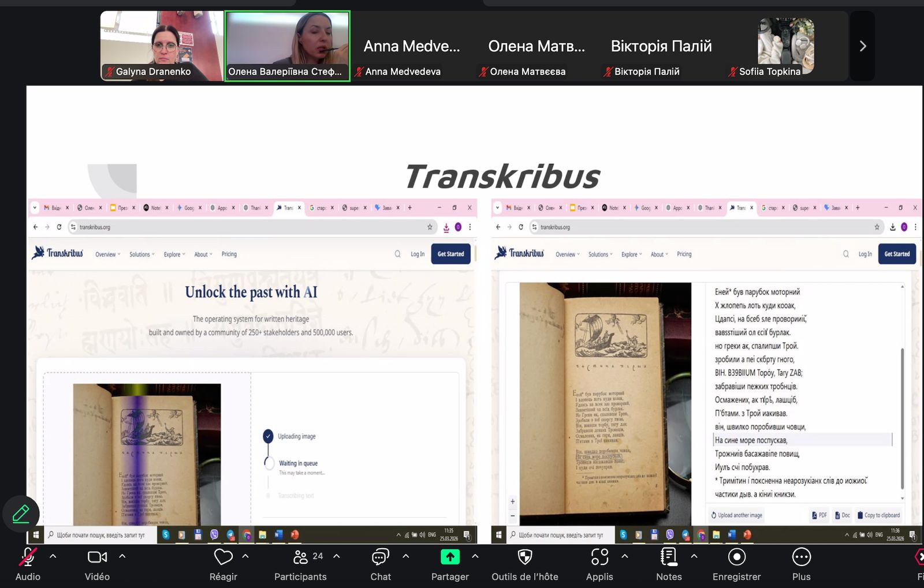The height and width of the screenshot is (588, 924).
Task: Click the address bar in left browser
Action: (251, 227)
